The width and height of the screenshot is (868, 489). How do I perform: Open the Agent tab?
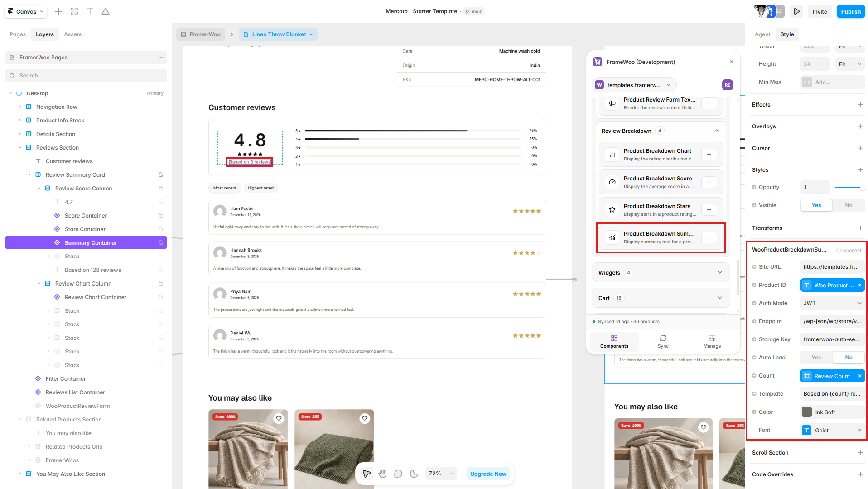coord(762,34)
